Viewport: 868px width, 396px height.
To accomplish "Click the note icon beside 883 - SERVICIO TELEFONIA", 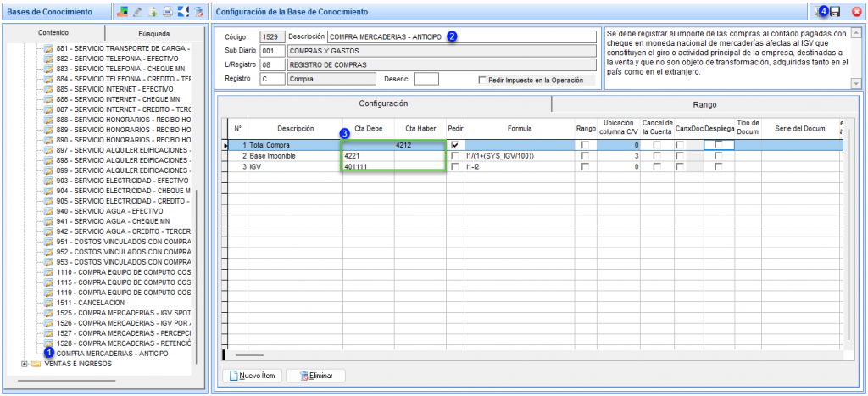I will 48,69.
